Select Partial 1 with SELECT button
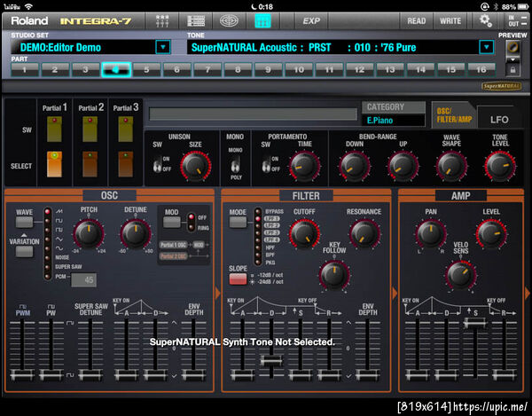The width and height of the screenshot is (532, 416). click(x=54, y=164)
